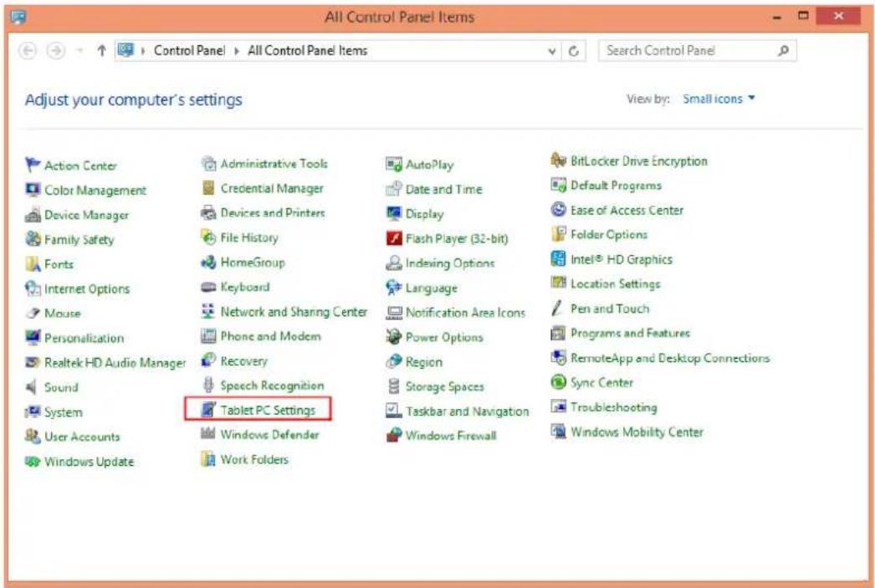Image resolution: width=875 pixels, height=588 pixels.
Task: Open the HomeGroup icon
Action: (208, 262)
